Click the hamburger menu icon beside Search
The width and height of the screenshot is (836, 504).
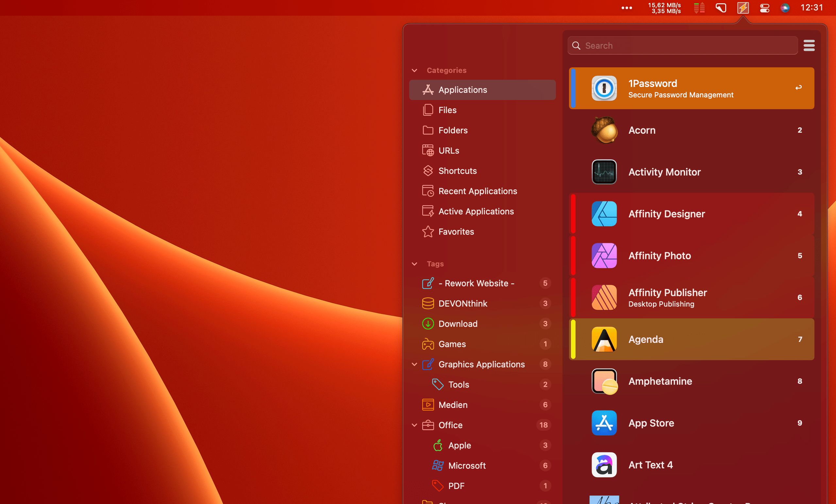pyautogui.click(x=809, y=45)
